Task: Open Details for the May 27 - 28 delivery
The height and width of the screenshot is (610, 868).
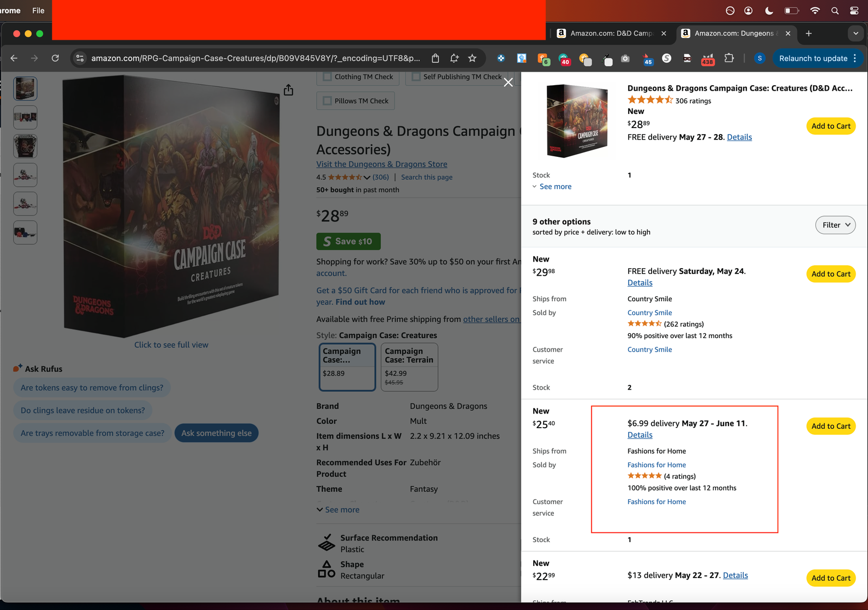Action: [x=739, y=137]
